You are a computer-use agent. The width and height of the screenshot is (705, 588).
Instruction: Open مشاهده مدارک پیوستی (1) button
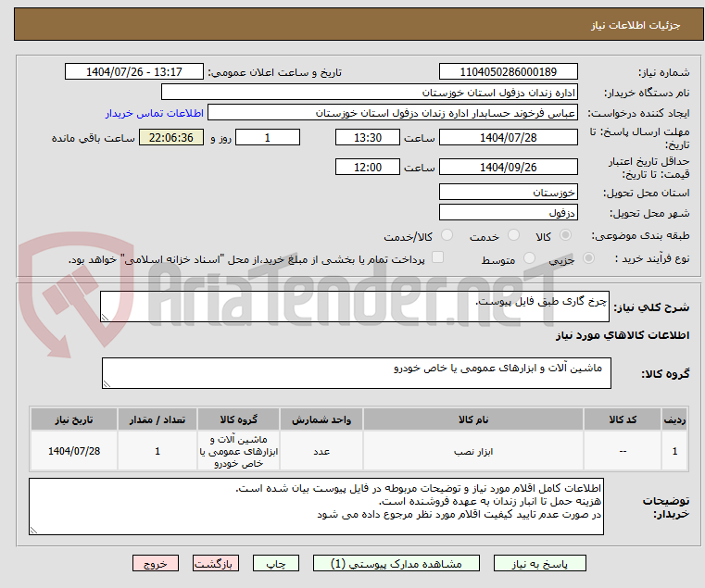coord(397,563)
